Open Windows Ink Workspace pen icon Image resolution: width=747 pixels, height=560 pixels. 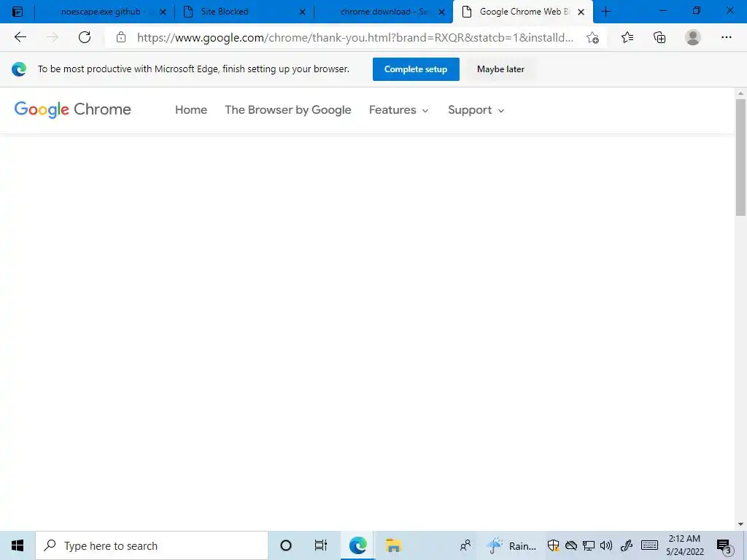[626, 545]
